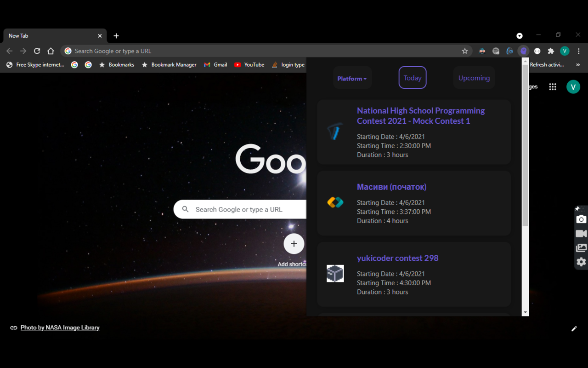Click the browser back arrow
This screenshot has width=588, height=368.
pos(10,51)
